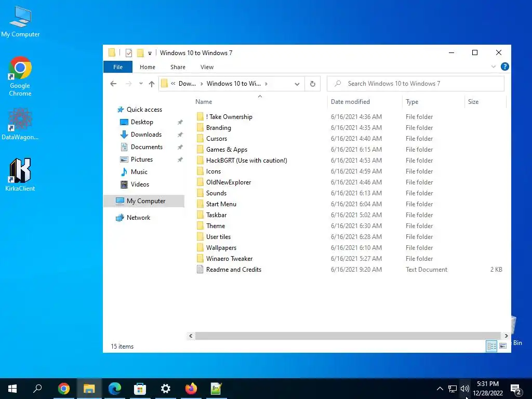
Task: Select the Readme and Credits text document
Action: pos(229,270)
